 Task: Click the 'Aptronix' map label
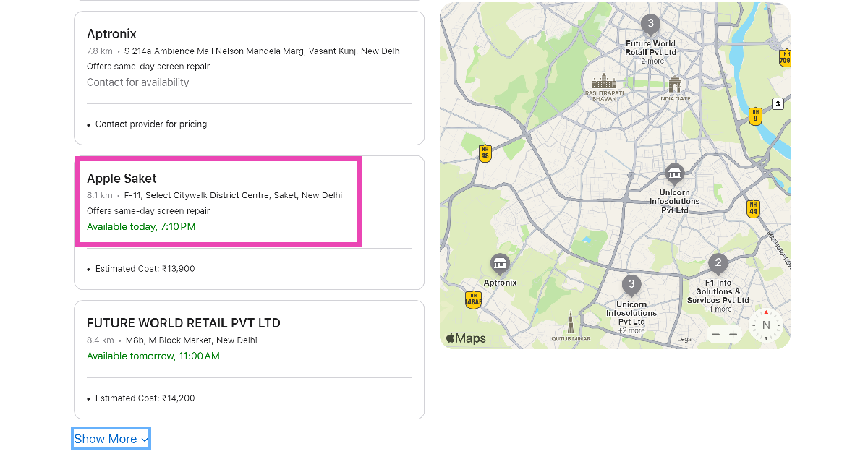point(500,283)
